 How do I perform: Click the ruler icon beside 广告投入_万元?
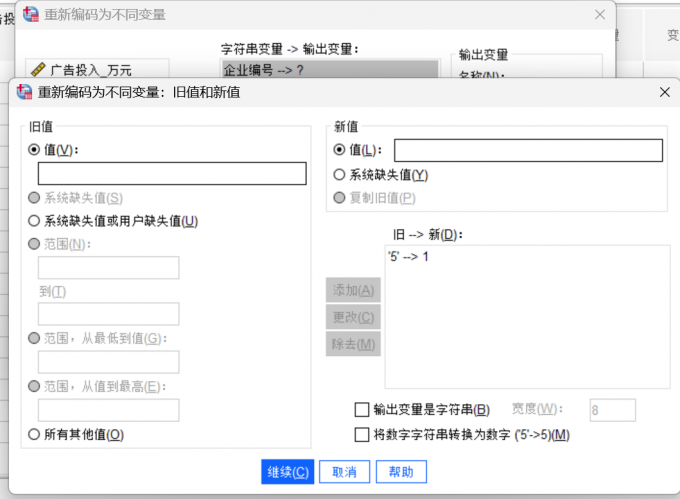pos(38,69)
